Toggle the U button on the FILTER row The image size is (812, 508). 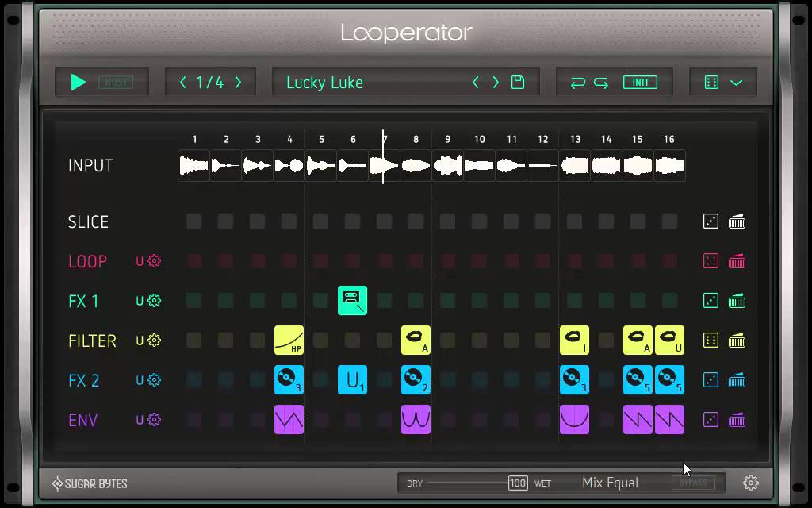(x=140, y=341)
